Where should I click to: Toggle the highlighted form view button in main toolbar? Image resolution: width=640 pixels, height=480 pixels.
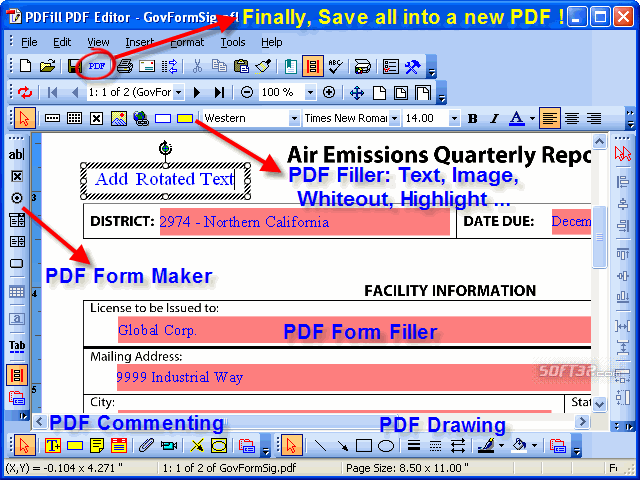[x=313, y=66]
